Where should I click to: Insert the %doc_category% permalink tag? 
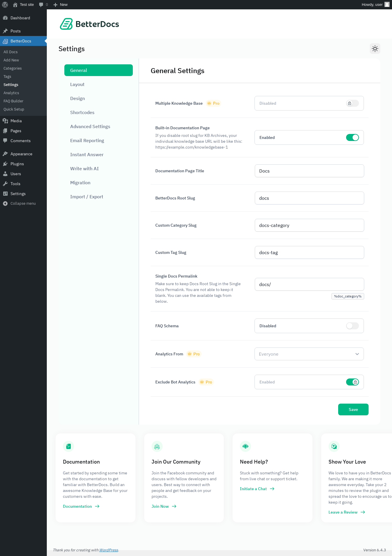(x=348, y=296)
